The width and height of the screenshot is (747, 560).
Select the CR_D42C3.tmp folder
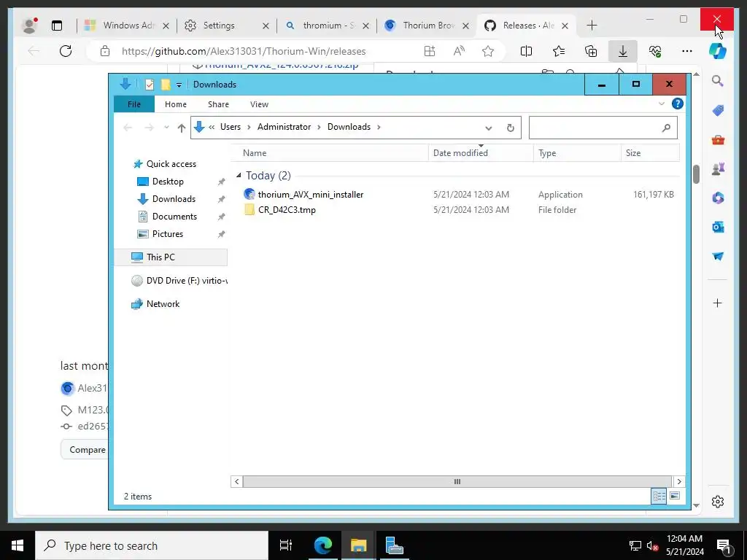287,209
